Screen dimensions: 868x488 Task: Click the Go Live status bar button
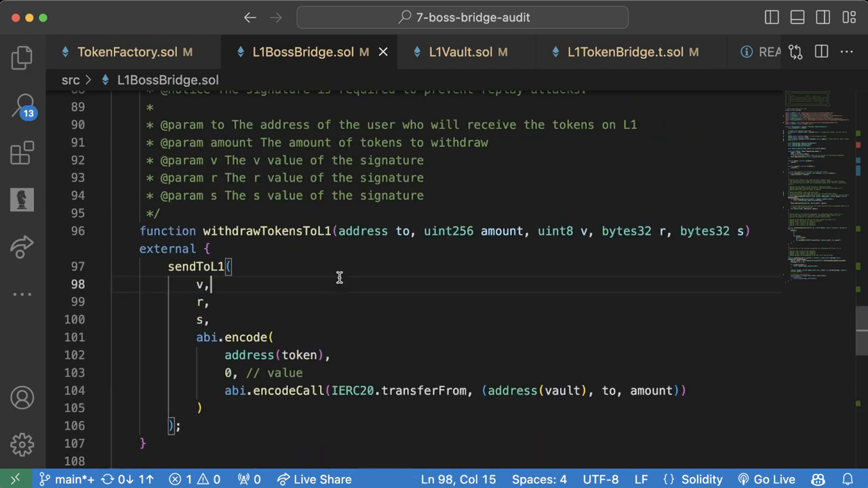click(x=766, y=479)
